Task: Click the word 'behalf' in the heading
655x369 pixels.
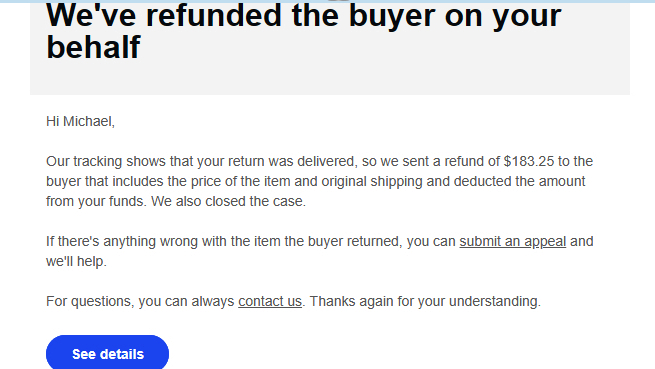Action: 93,47
